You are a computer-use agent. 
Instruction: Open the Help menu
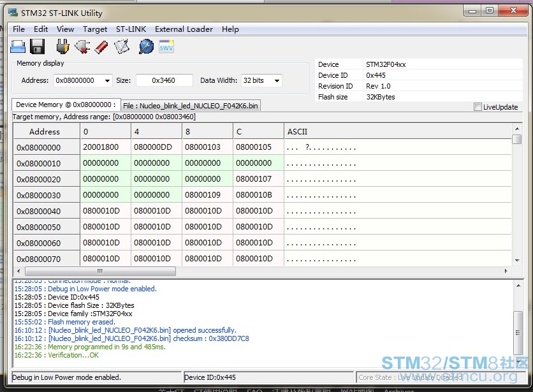point(230,29)
